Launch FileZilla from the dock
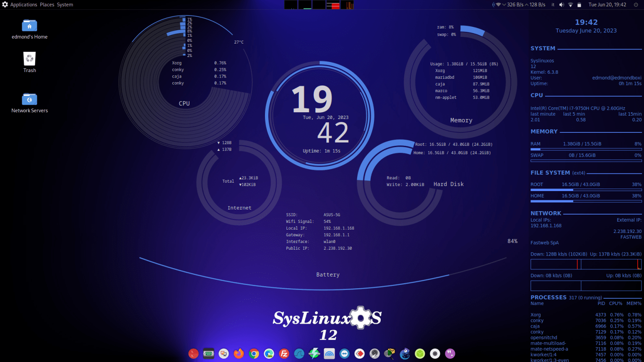The width and height of the screenshot is (644, 362). [284, 353]
